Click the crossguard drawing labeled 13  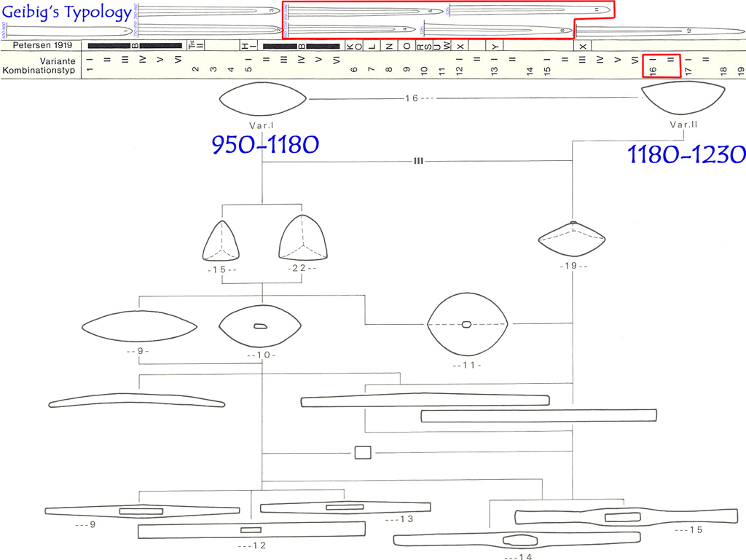(345, 507)
